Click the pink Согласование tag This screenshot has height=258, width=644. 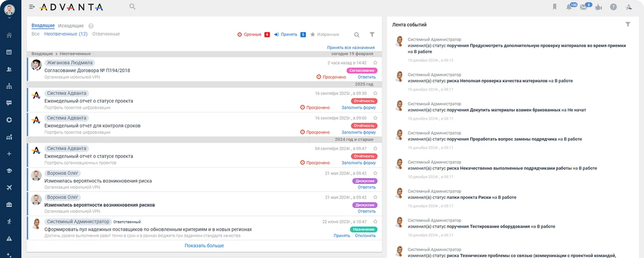(x=362, y=70)
